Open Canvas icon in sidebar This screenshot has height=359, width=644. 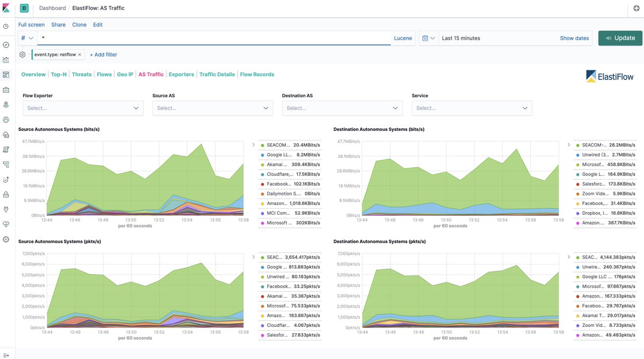pyautogui.click(x=6, y=90)
